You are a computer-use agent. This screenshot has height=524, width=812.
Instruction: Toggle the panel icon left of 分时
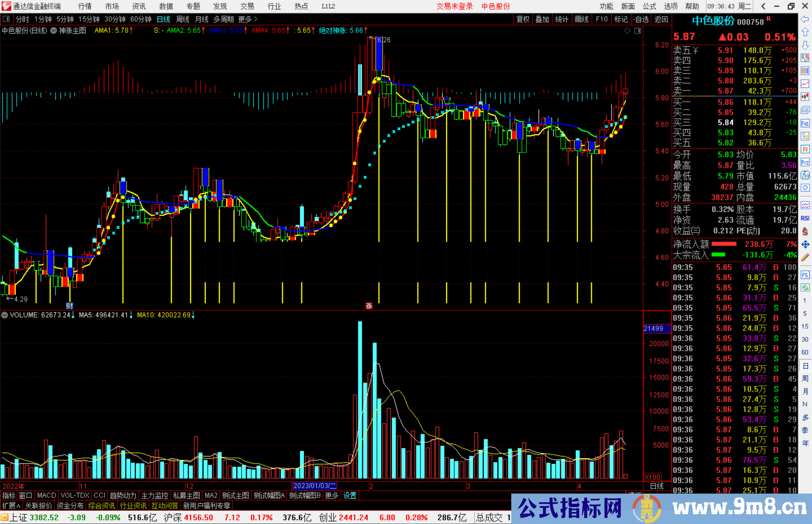pos(6,19)
